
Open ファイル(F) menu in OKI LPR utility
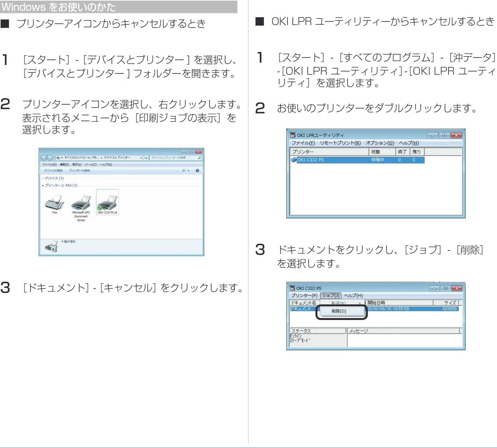tap(303, 143)
